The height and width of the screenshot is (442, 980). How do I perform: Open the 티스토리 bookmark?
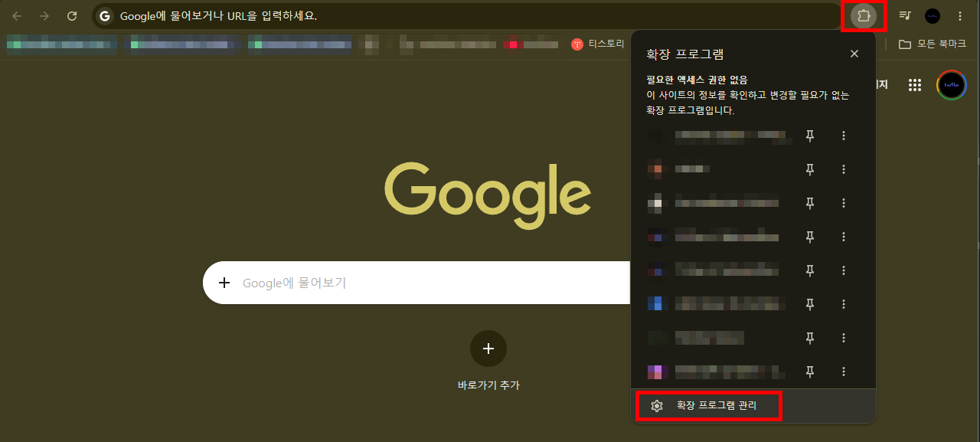pyautogui.click(x=598, y=44)
